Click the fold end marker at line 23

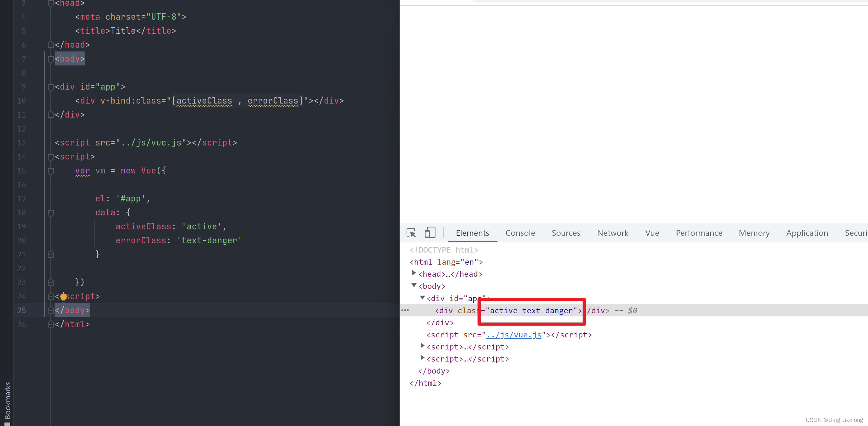(50, 282)
